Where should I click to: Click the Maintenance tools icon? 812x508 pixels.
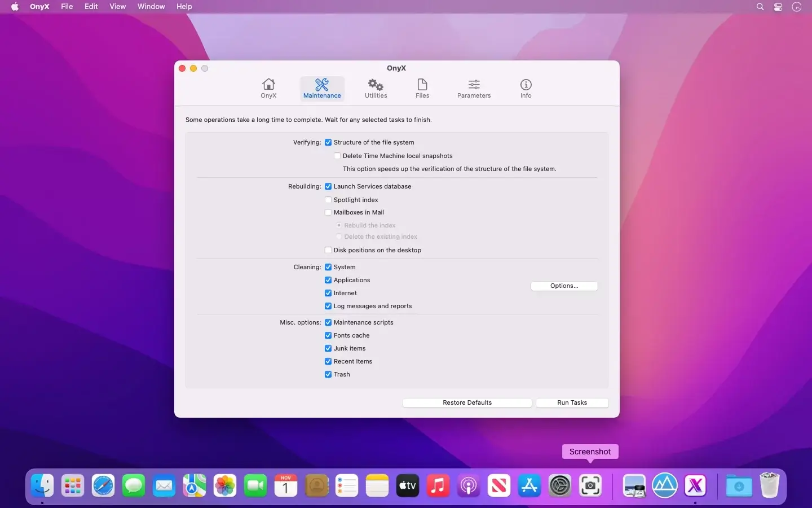pyautogui.click(x=322, y=85)
